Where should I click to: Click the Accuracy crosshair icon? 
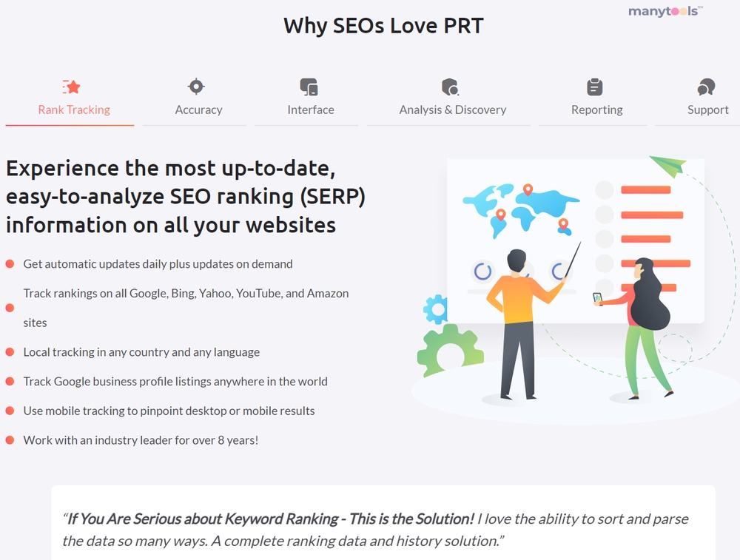coord(196,87)
